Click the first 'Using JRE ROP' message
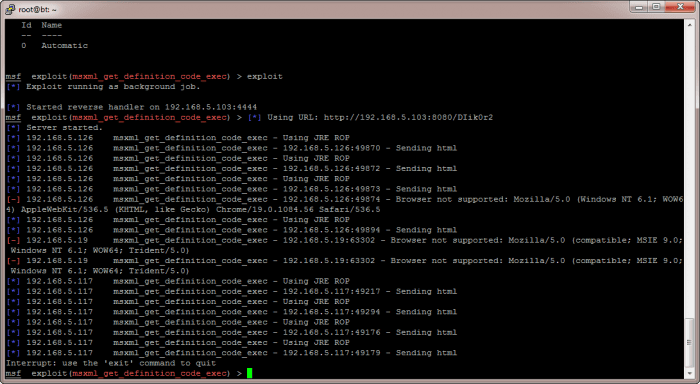The height and width of the screenshot is (384, 700). coord(316,138)
